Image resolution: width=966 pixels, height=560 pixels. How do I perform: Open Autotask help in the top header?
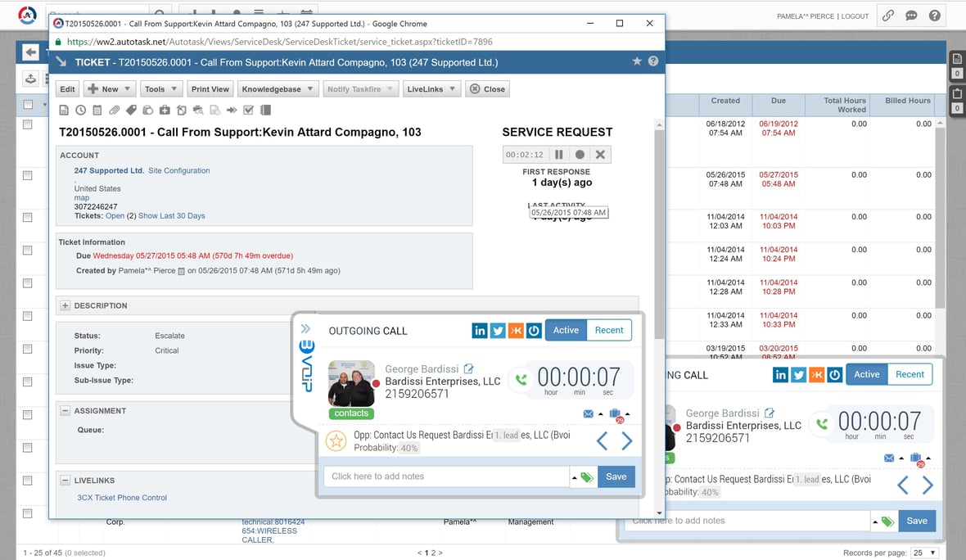click(x=935, y=16)
